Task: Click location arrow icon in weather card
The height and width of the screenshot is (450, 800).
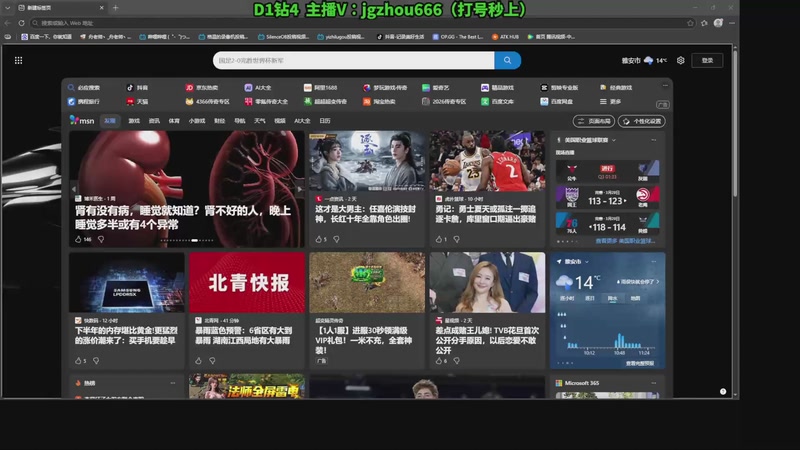Action: point(559,261)
